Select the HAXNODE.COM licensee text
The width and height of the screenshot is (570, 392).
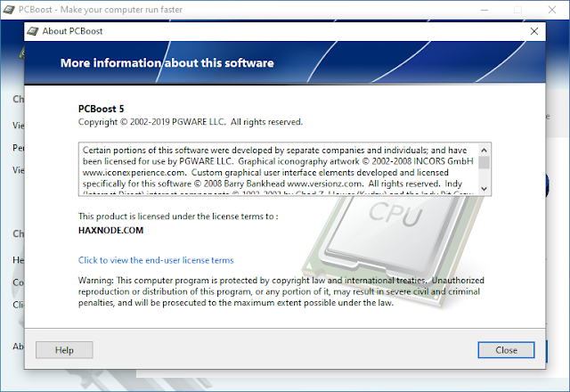(110, 231)
